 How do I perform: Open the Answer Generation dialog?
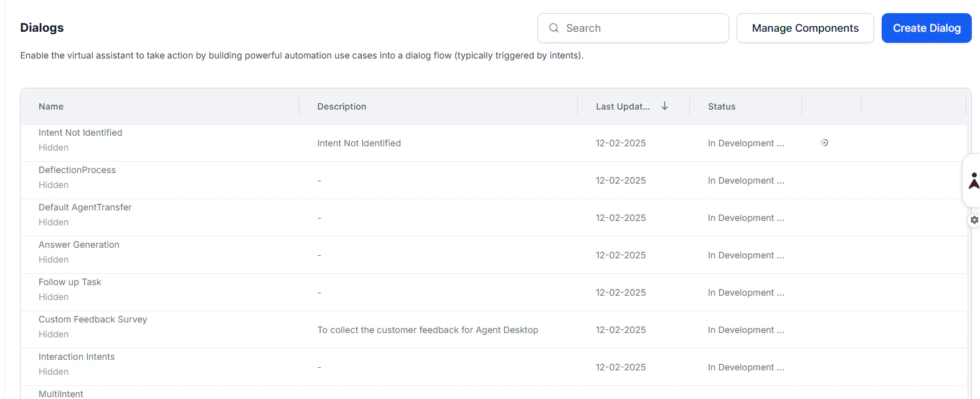[x=79, y=245]
